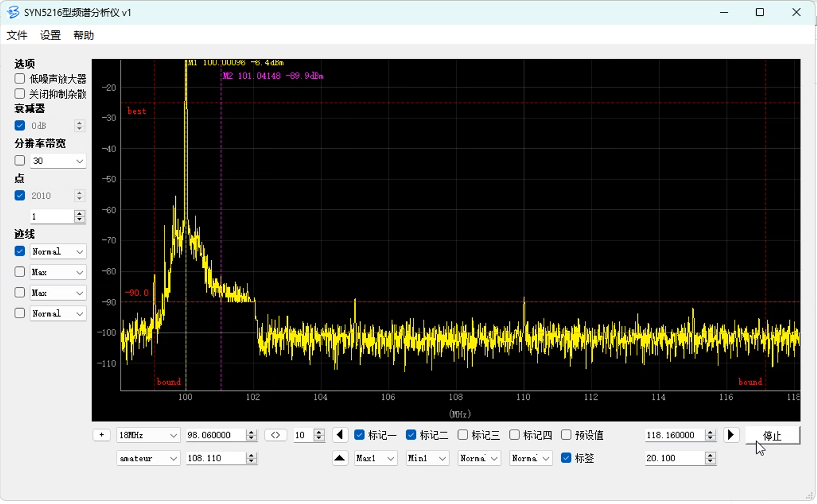Uncheck the 标记一 marker checkbox
This screenshot has height=504, width=817.
pos(359,435)
